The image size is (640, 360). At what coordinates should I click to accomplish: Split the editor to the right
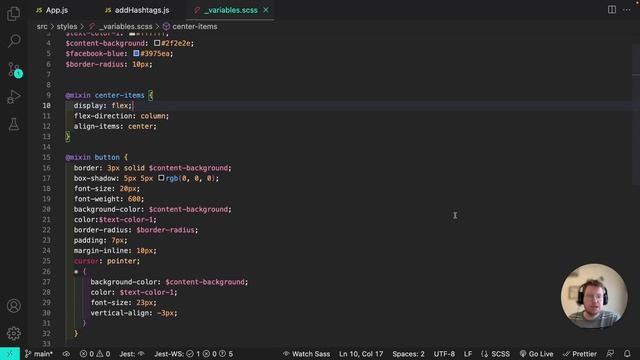click(x=611, y=9)
